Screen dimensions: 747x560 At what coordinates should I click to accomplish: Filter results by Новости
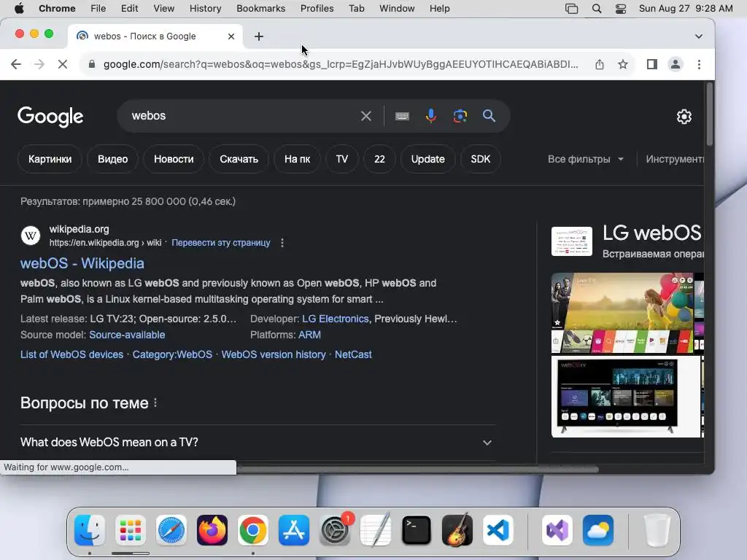click(x=174, y=159)
